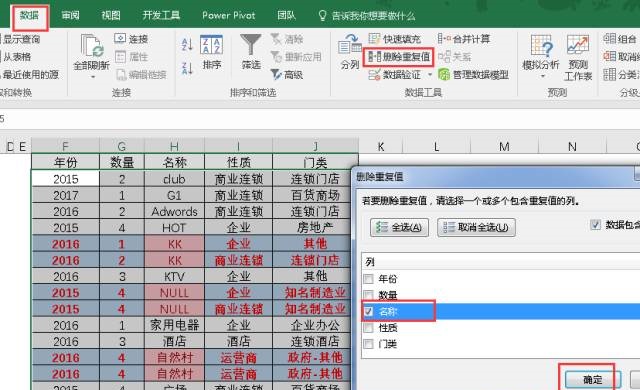Switch to the 视图 tab

point(111,16)
